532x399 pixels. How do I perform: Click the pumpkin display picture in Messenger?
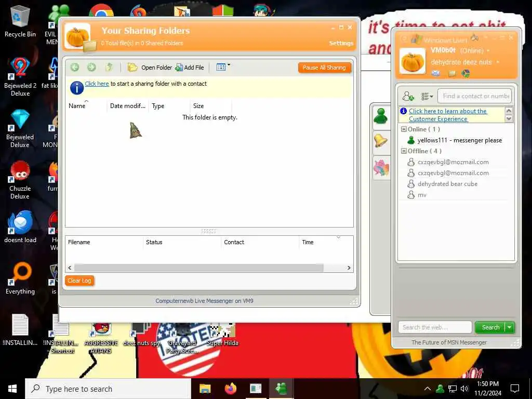(x=412, y=61)
